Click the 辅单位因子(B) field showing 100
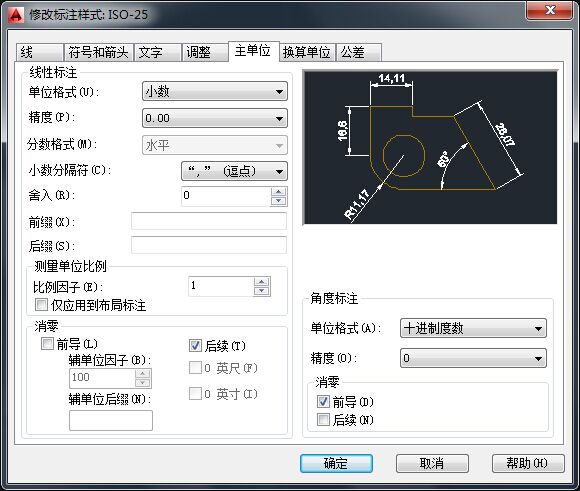Screen dimensions: 580x491 [x=102, y=378]
